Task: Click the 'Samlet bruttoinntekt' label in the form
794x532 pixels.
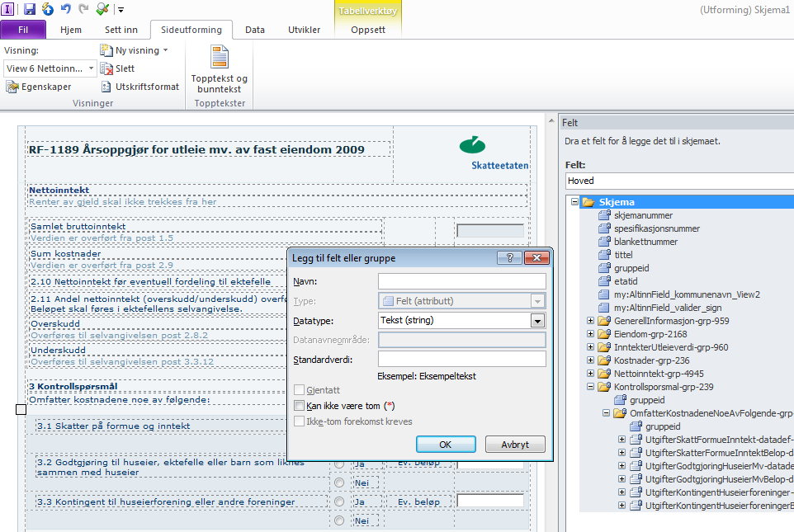Action: 78,226
